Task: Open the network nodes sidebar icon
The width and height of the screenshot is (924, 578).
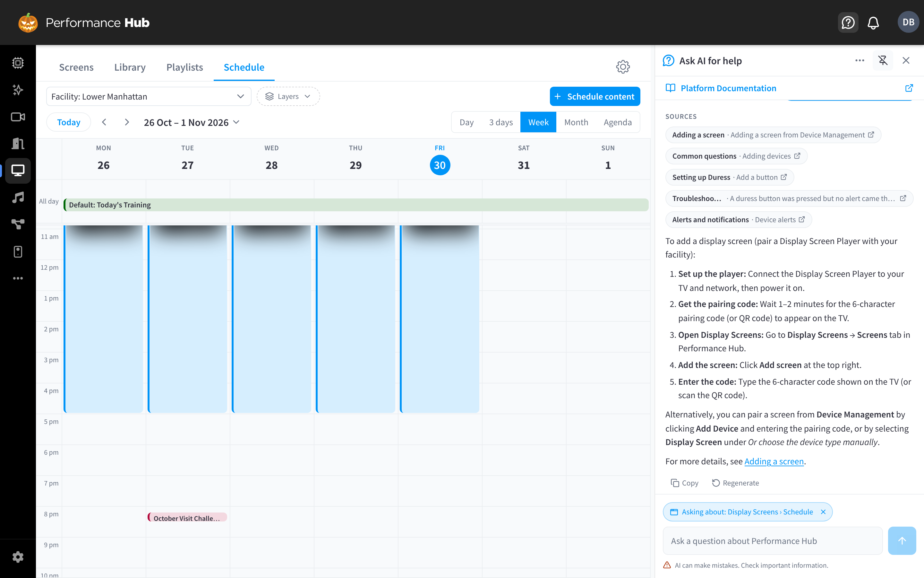Action: [x=18, y=224]
